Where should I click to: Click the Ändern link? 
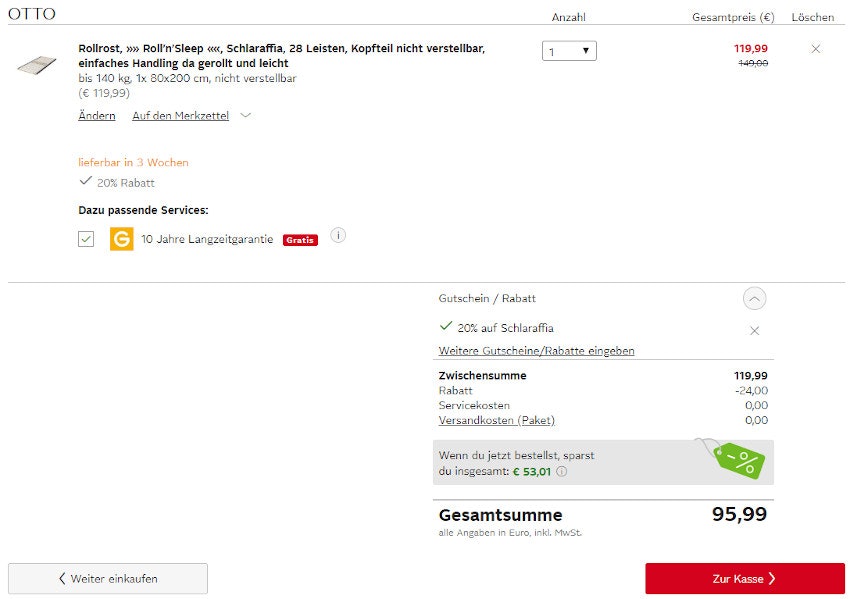coord(96,116)
